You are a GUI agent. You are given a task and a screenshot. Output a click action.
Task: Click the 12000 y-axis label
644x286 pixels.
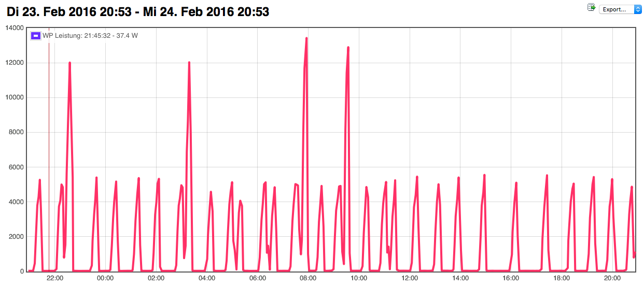coord(15,63)
